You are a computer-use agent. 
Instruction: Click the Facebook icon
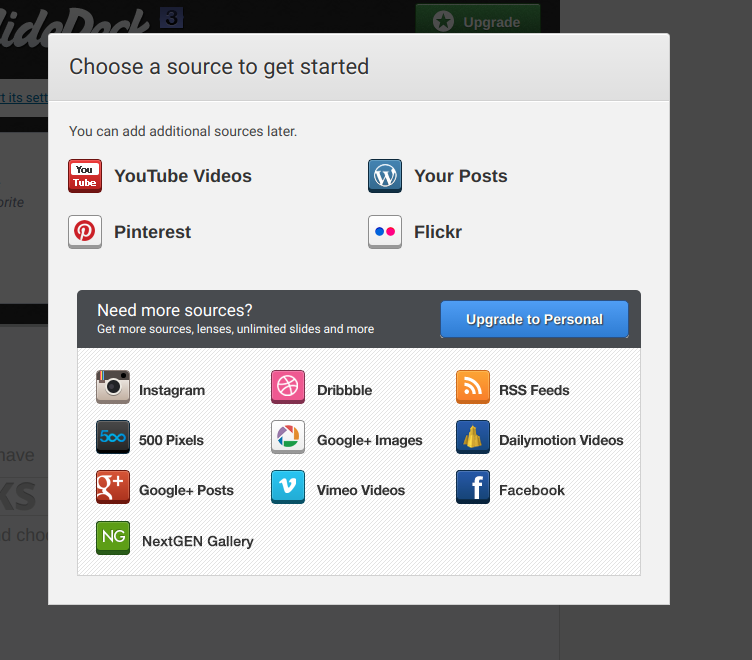click(473, 487)
